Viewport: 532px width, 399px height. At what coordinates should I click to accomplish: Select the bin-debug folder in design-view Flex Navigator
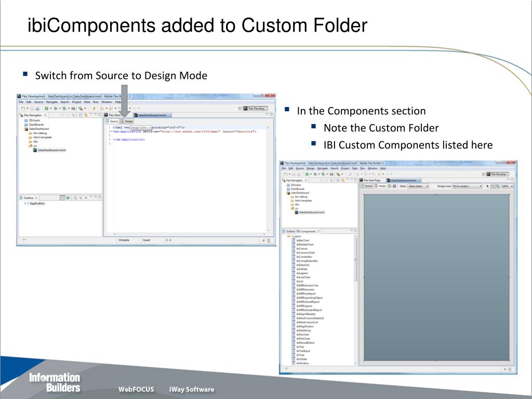299,197
